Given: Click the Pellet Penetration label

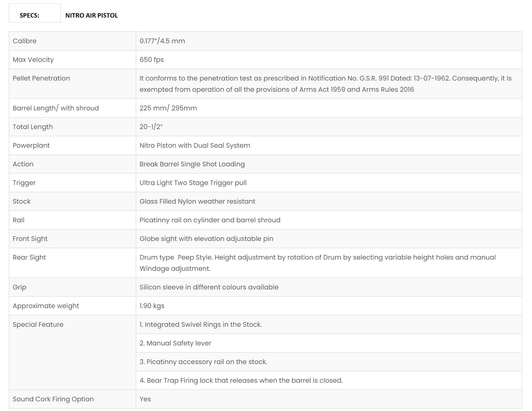Looking at the screenshot, I should click(x=41, y=78).
